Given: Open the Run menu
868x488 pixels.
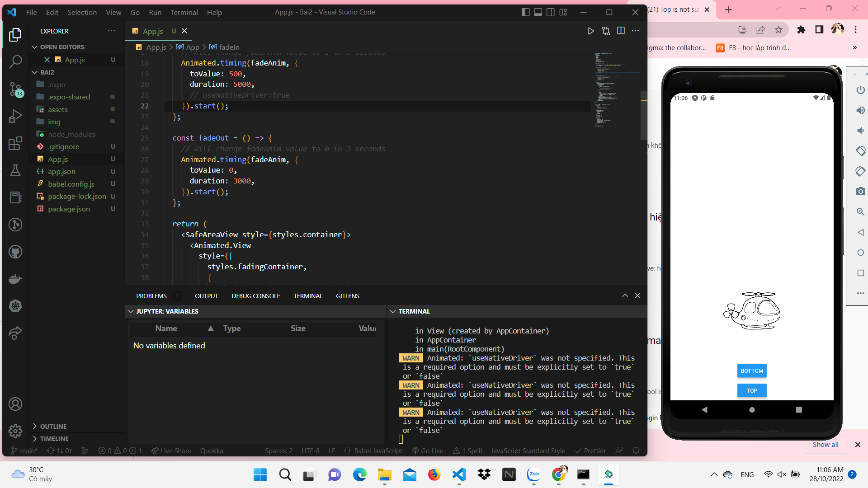Looking at the screenshot, I should click(x=155, y=12).
